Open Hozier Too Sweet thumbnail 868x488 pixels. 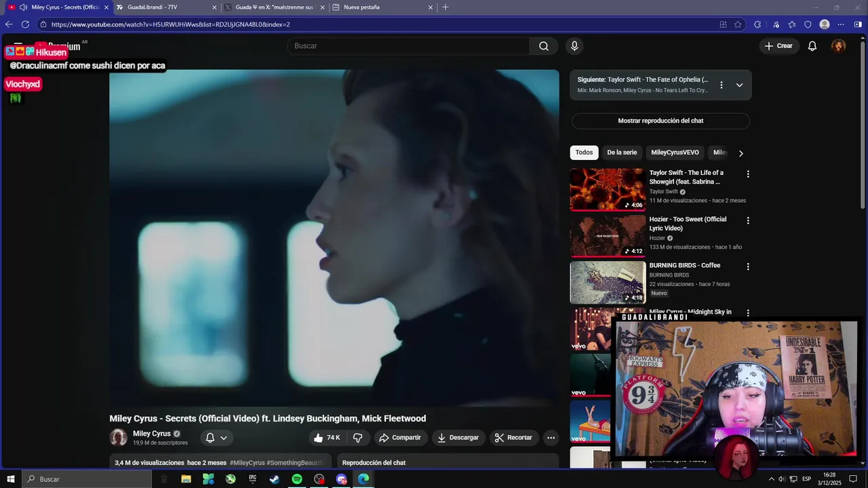(x=608, y=236)
